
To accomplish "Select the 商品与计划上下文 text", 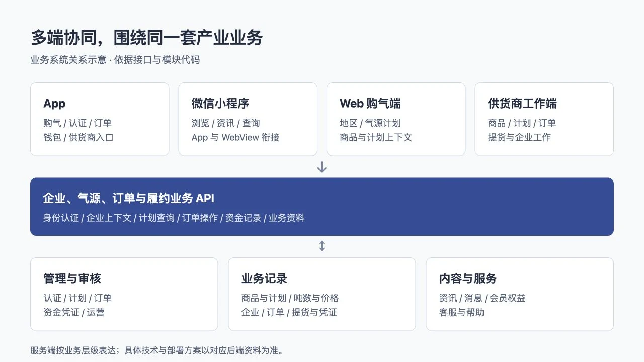I will pyautogui.click(x=376, y=137).
